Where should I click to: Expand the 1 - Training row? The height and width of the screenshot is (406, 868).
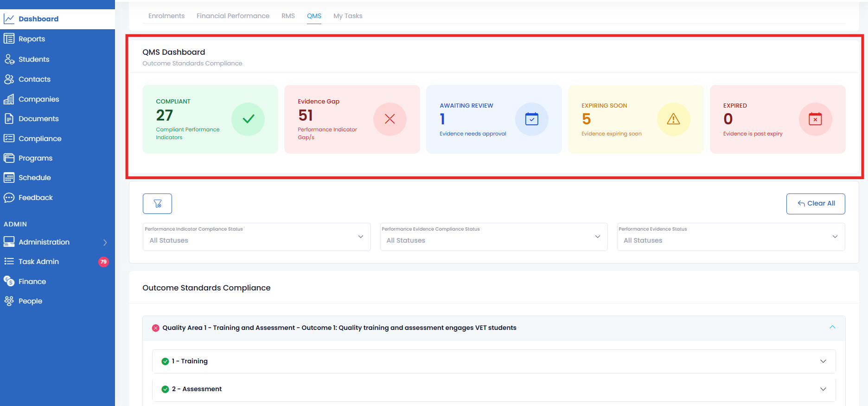pyautogui.click(x=493, y=361)
